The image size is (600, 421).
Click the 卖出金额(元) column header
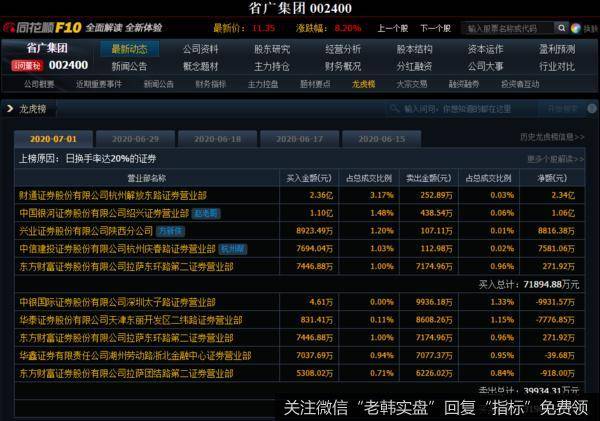click(x=429, y=178)
